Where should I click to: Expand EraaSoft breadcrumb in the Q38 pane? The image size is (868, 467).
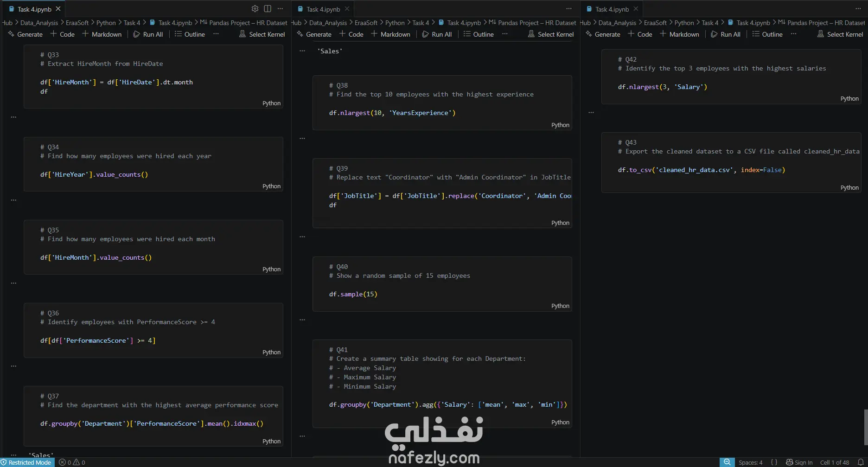366,23
